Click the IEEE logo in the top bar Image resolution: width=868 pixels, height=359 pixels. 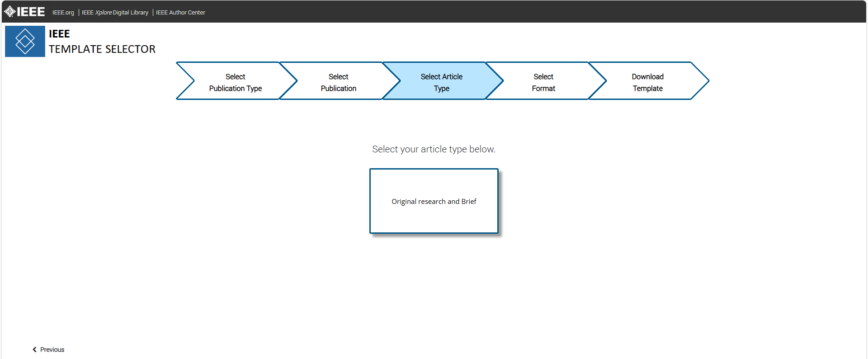(x=24, y=12)
